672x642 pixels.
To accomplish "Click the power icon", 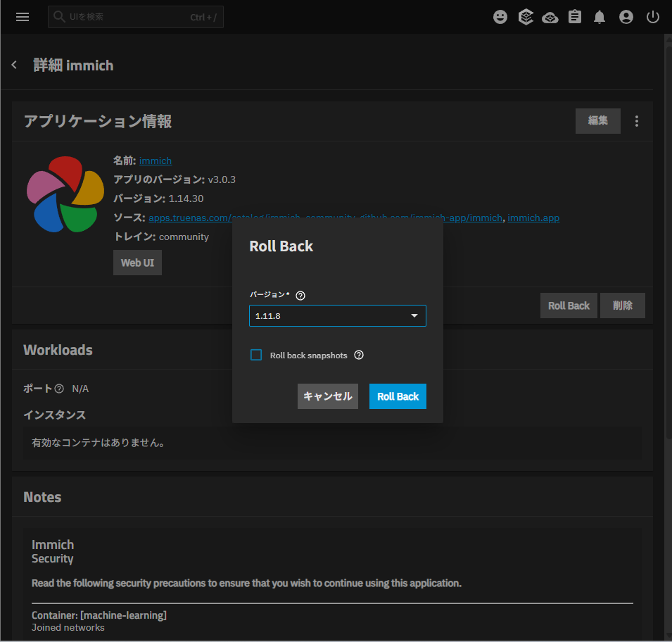I will point(652,17).
